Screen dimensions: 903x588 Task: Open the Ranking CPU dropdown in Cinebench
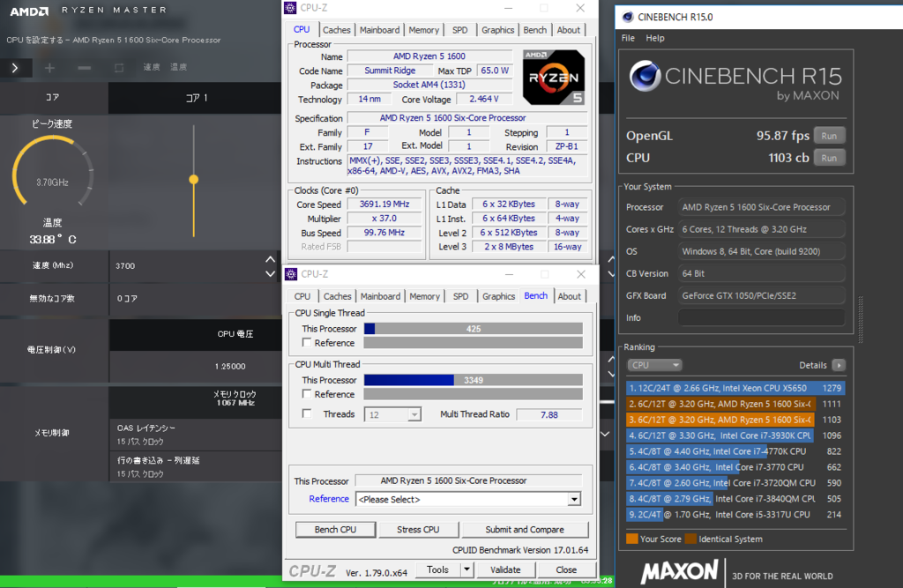point(654,365)
